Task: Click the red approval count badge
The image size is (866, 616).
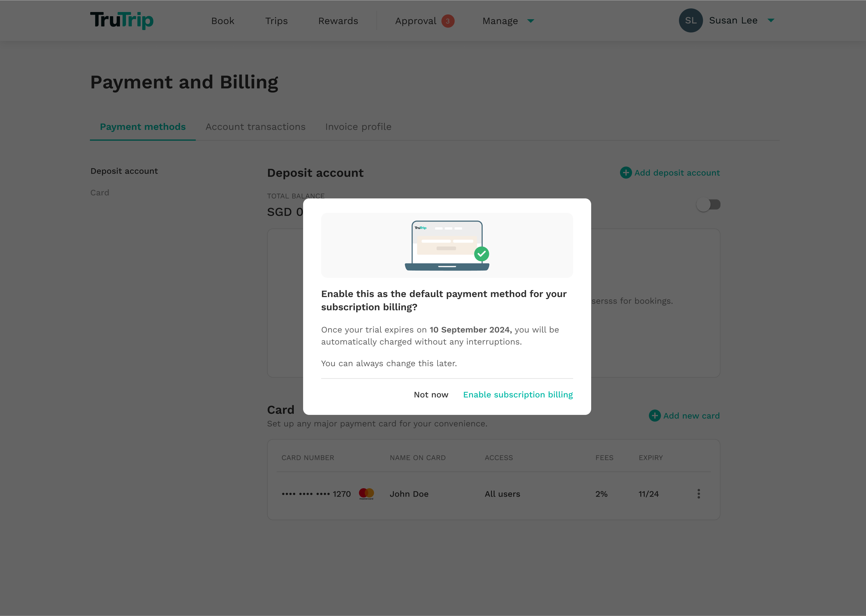Action: click(x=448, y=21)
